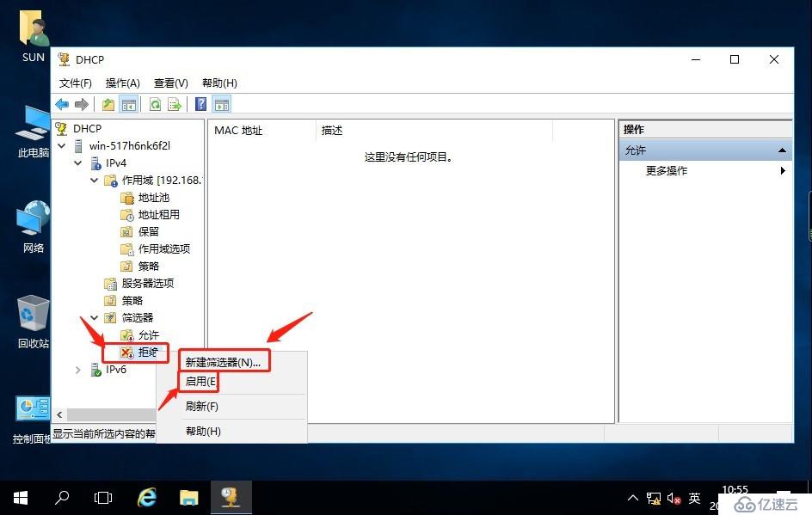Open File Explorer from taskbar

coord(188,498)
